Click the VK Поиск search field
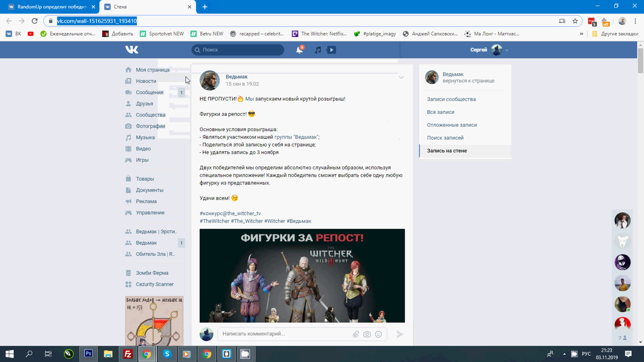This screenshot has height=362, width=644. 238,50
